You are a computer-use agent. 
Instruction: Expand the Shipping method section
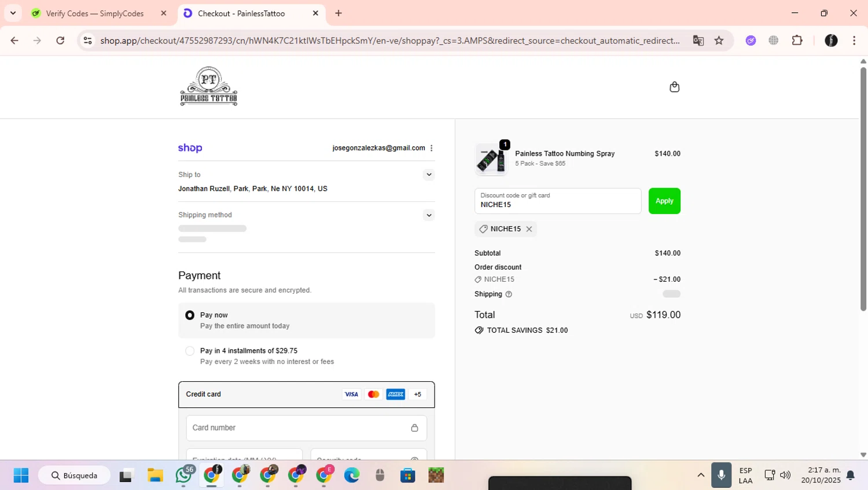(x=429, y=215)
